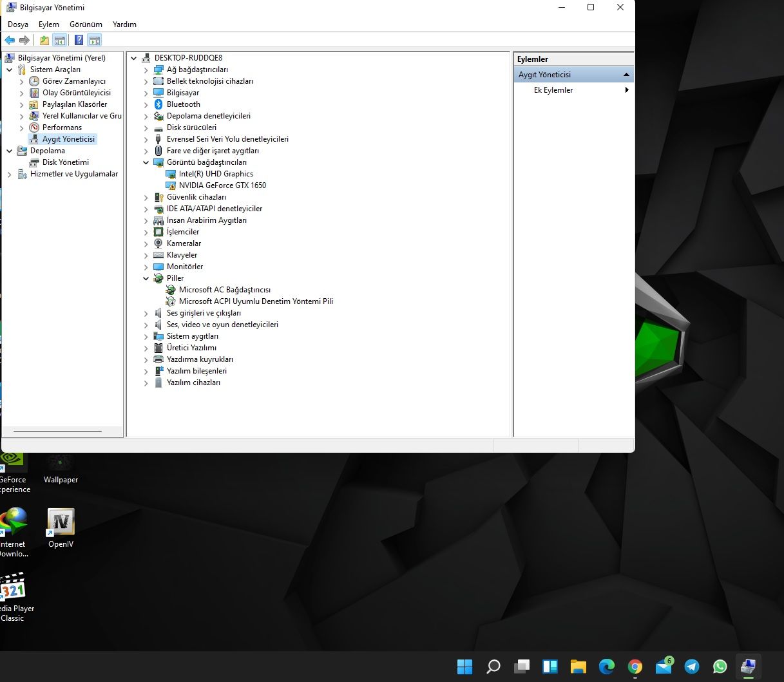Select Disk Yönetimi under Depolama
Image resolution: width=784 pixels, height=682 pixels.
(x=65, y=162)
